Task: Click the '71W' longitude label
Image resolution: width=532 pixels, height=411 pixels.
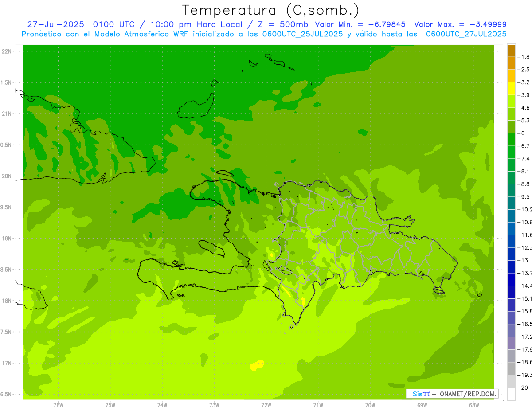Action: pyautogui.click(x=318, y=405)
